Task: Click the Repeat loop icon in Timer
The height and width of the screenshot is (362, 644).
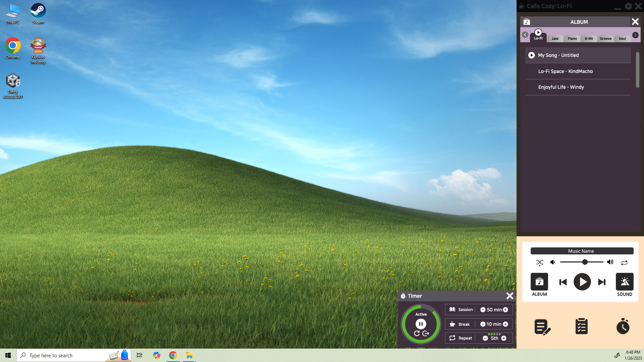Action: (452, 338)
